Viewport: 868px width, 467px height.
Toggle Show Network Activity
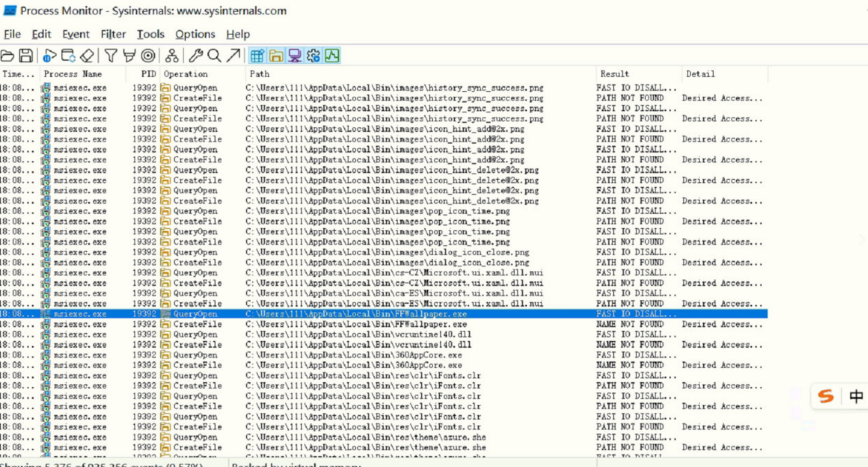point(294,56)
